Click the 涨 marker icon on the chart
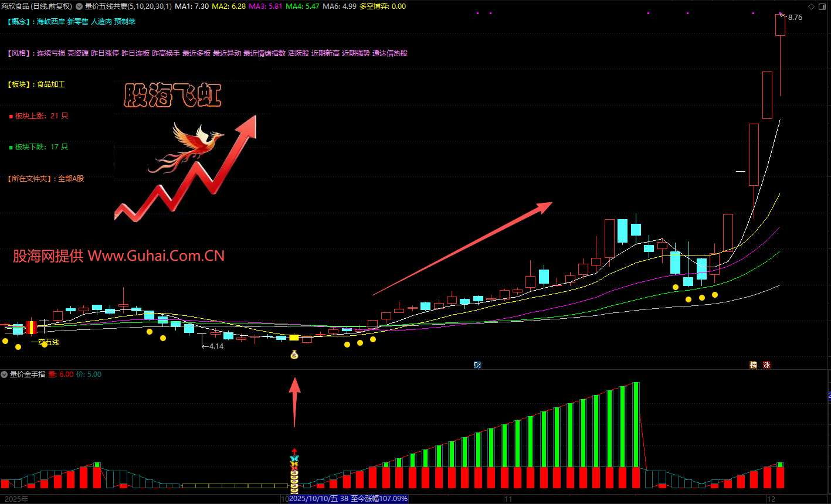 (x=766, y=365)
